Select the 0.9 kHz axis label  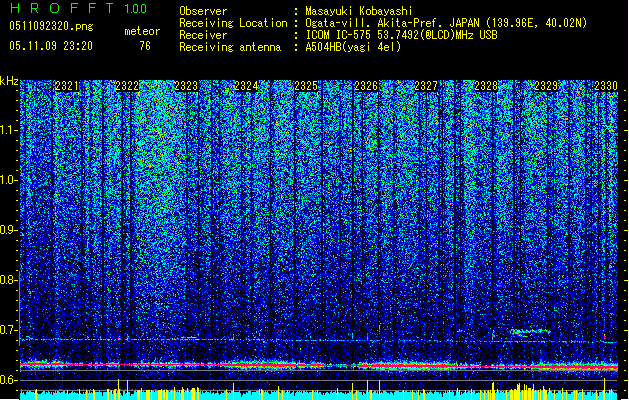click(x=8, y=230)
